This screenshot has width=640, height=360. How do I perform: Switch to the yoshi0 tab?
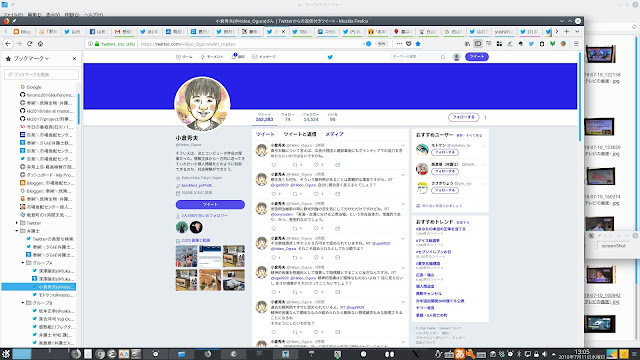pyautogui.click(x=504, y=31)
